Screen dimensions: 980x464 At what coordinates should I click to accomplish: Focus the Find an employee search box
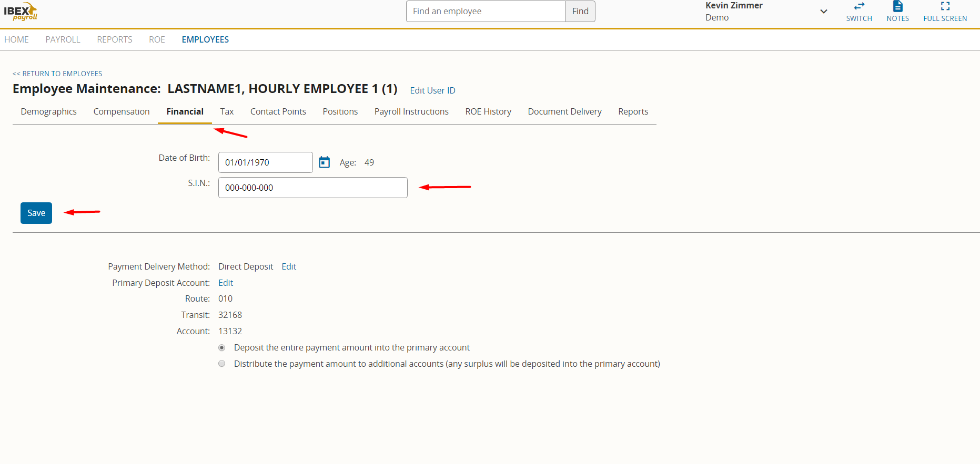486,11
